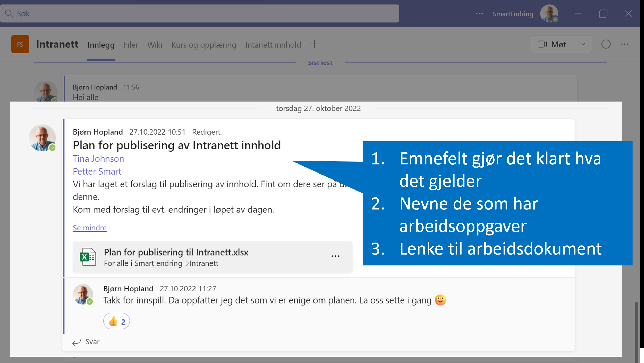The width and height of the screenshot is (644, 363).
Task: Click the search magnifier icon
Action: (x=9, y=13)
